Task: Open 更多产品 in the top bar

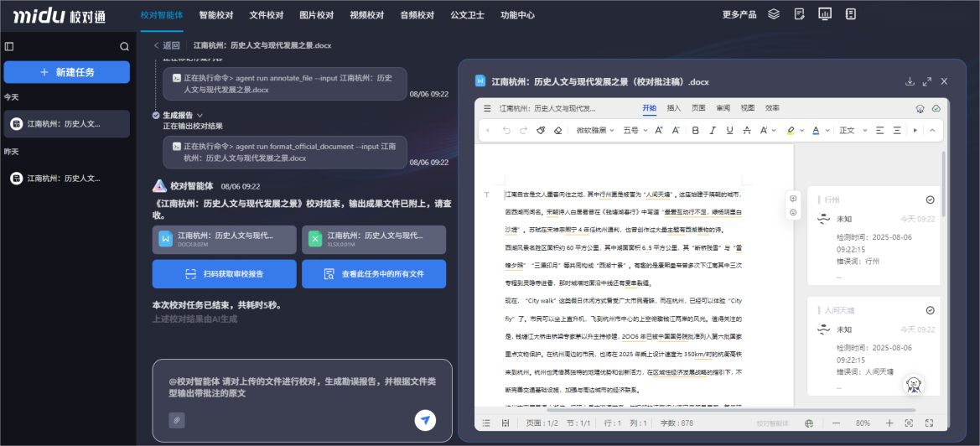Action: pyautogui.click(x=739, y=15)
